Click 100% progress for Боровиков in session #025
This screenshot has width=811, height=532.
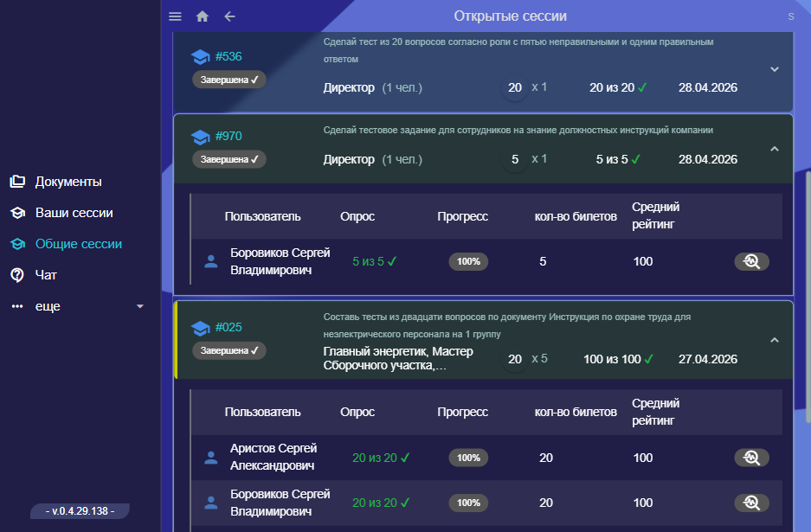(468, 503)
